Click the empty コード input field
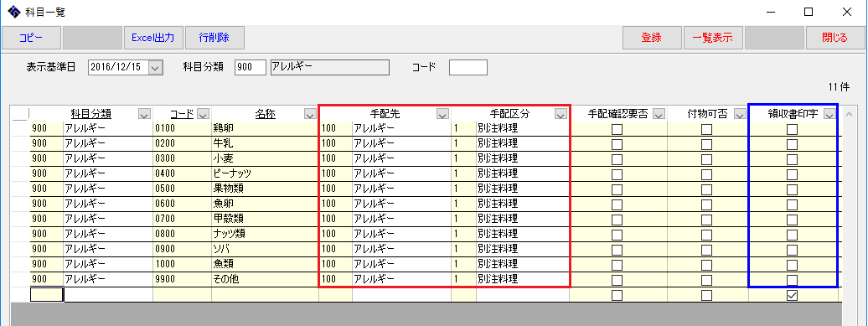868x326 pixels. click(468, 68)
